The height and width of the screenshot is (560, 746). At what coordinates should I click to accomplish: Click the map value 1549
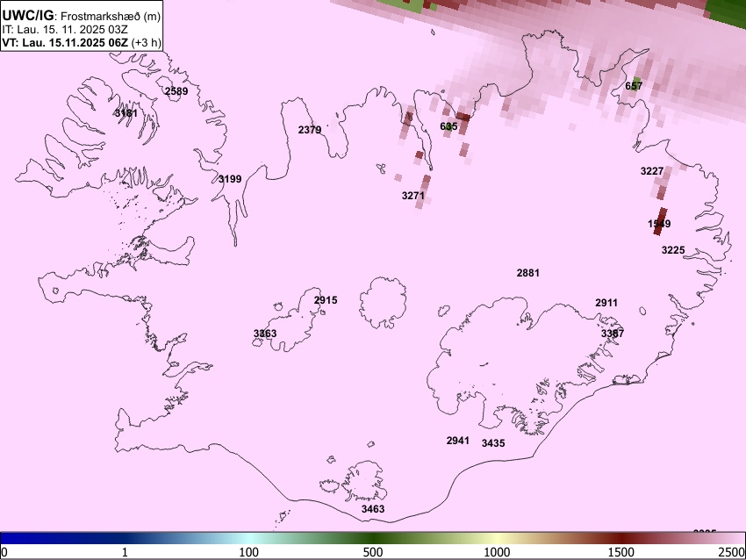point(659,224)
